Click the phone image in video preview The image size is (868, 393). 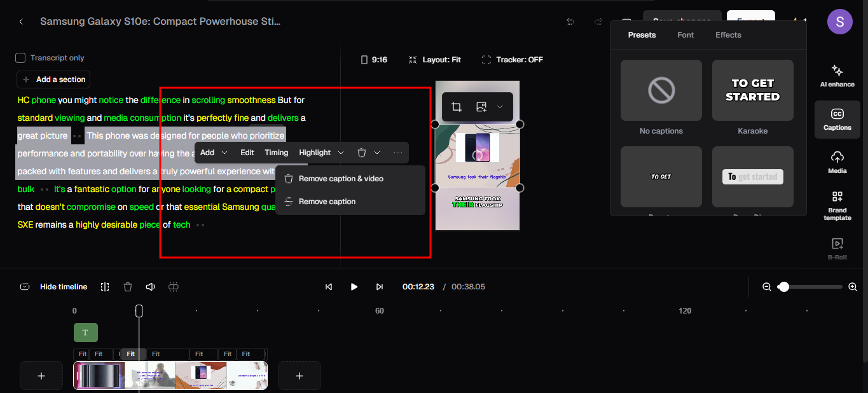coord(478,148)
